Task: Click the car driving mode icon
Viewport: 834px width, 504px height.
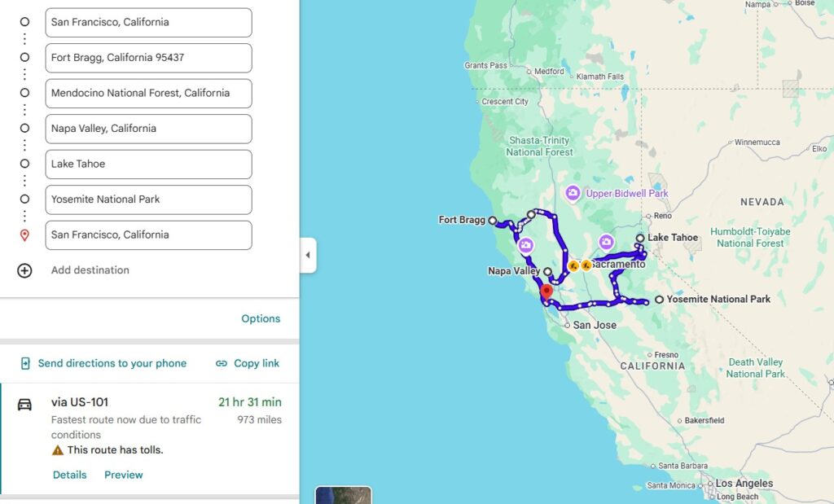Action: click(x=24, y=405)
